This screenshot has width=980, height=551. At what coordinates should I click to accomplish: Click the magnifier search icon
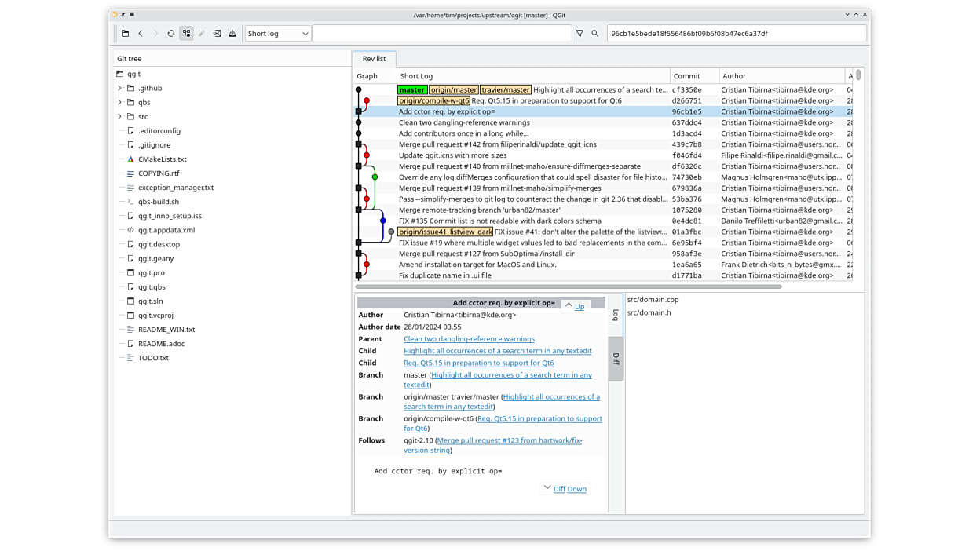tap(595, 34)
